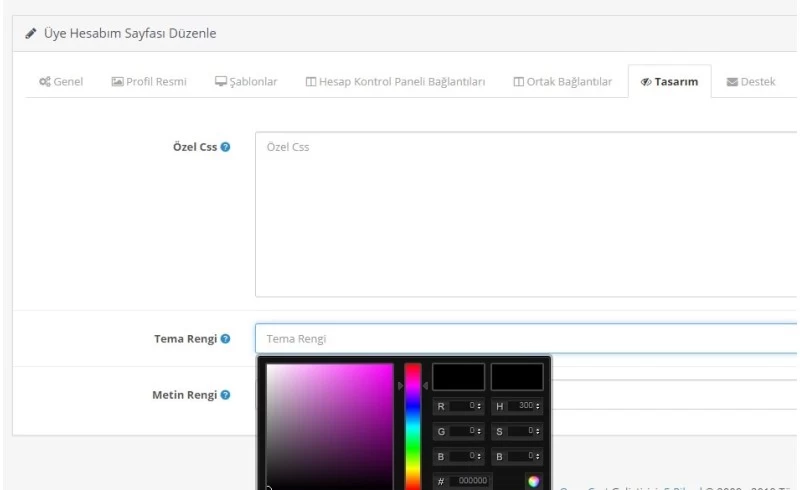
Task: Select the Tasarım tab
Action: point(669,82)
